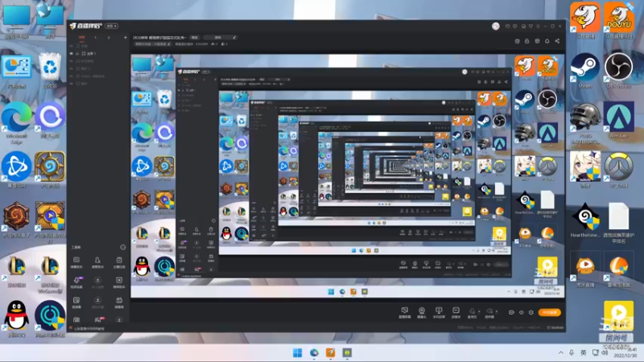Toggle visibility eye of the last source row
Viewport: 644px width, 362px height.
click(x=71, y=84)
